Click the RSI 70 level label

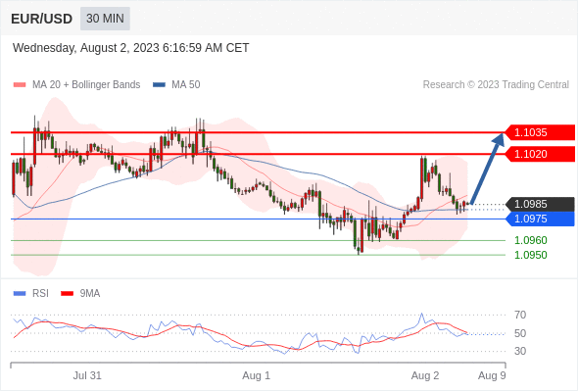(x=520, y=315)
